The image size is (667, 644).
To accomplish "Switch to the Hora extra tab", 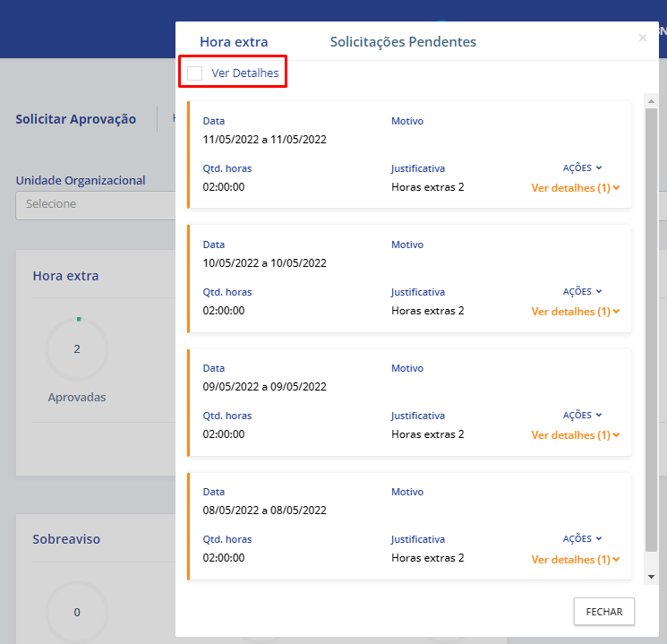I will coord(234,41).
